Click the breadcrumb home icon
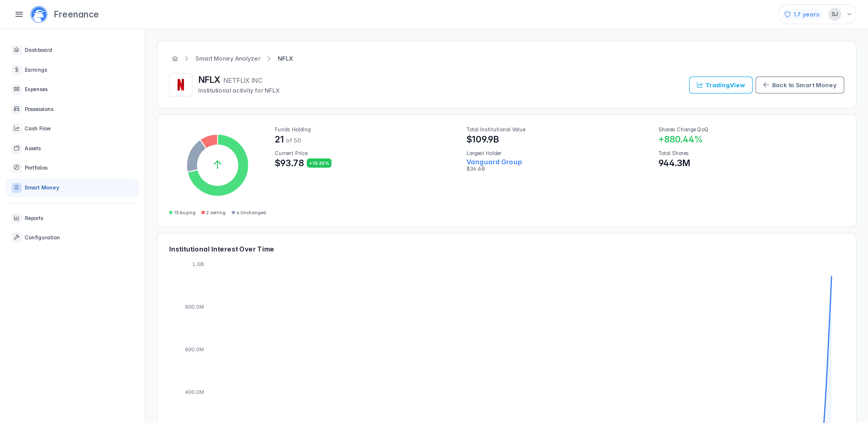Viewport: 868px width, 423px height. (x=175, y=59)
